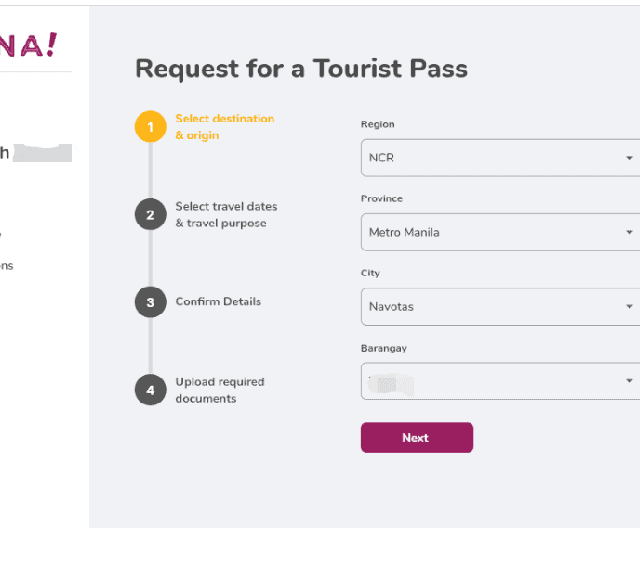This screenshot has width=640, height=577.
Task: Expand the Region dropdown arrow
Action: coord(629,158)
